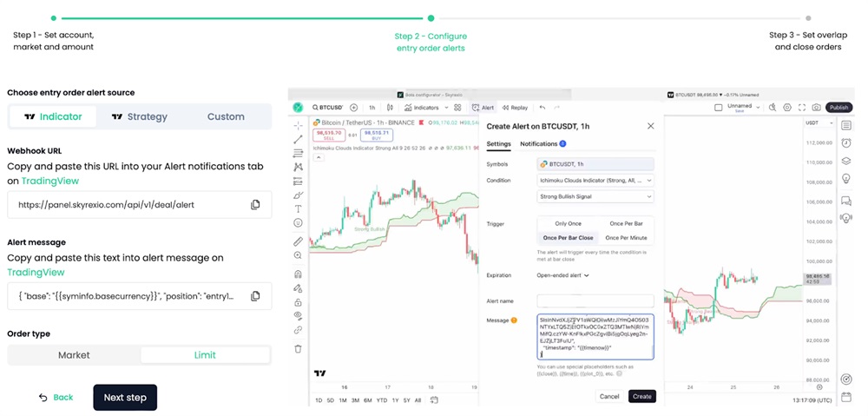Open chart settings gear icon

click(787, 108)
